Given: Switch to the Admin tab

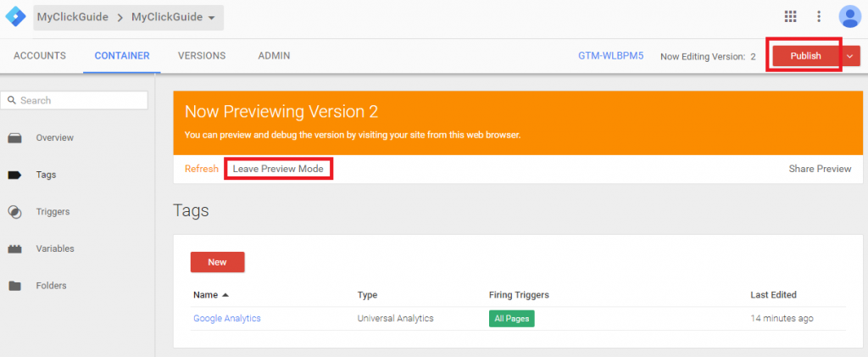Looking at the screenshot, I should click(274, 56).
